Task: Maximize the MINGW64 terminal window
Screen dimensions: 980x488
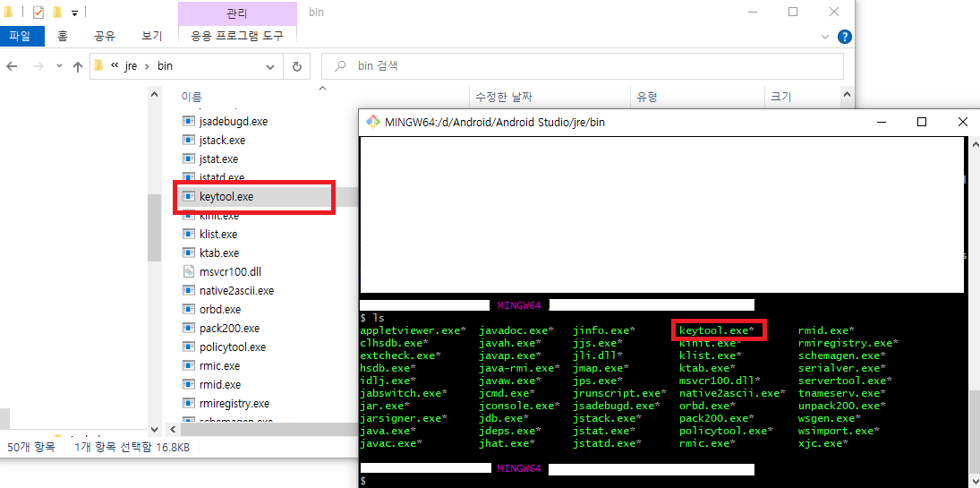Action: [x=921, y=122]
